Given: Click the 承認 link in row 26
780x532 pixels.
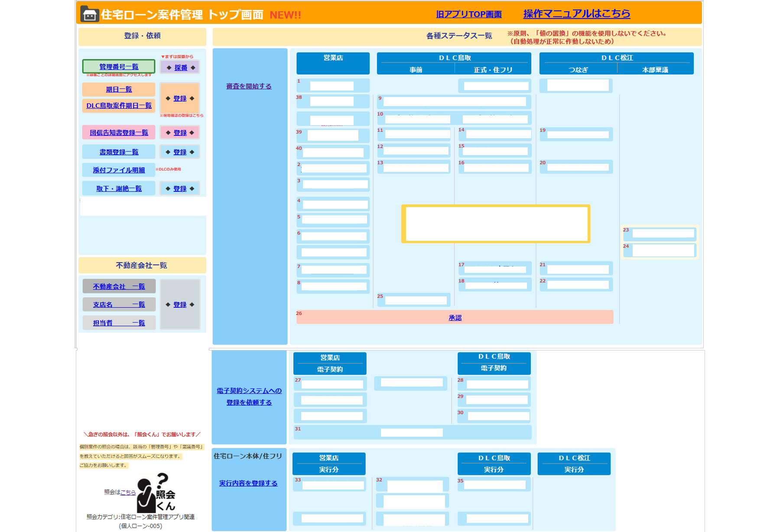Looking at the screenshot, I should (x=455, y=318).
